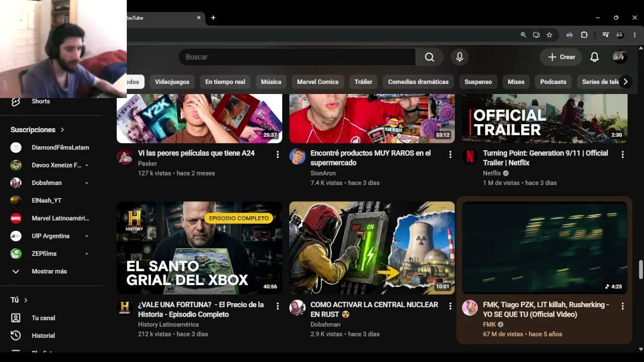Start voice search with the microphone
This screenshot has width=644, height=362.
459,57
